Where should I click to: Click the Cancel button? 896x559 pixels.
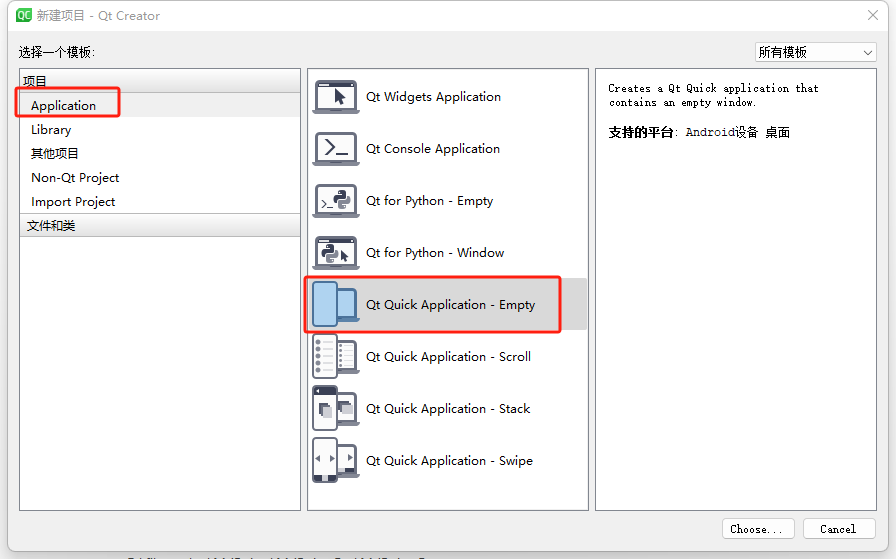(x=839, y=529)
